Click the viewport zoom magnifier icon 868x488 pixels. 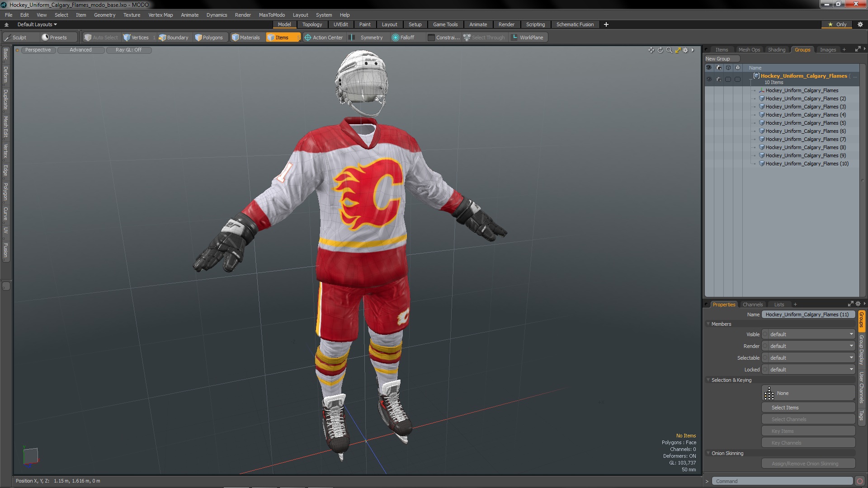coord(669,50)
